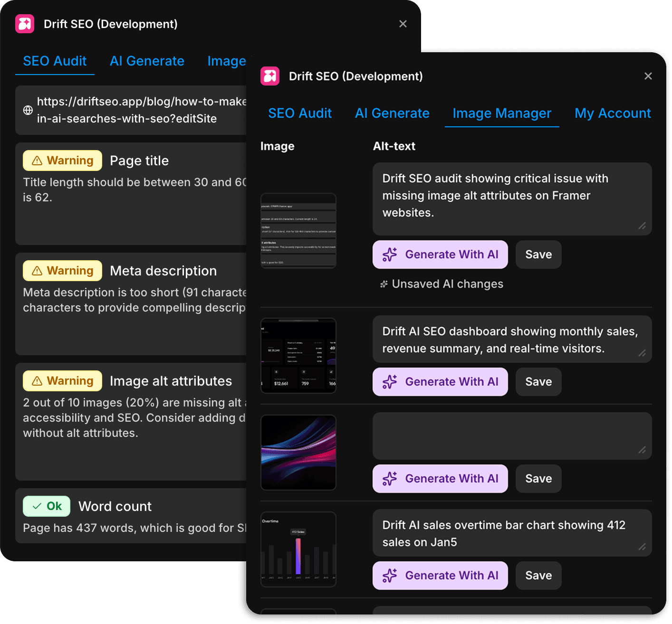Click the globe icon beside the page URL

[x=28, y=110]
